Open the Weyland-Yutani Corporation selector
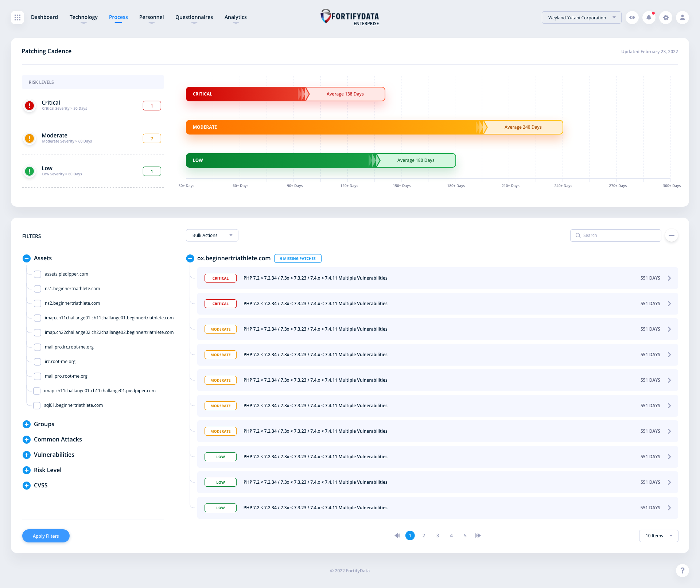Screen dimensions: 700x588 click(x=581, y=17)
